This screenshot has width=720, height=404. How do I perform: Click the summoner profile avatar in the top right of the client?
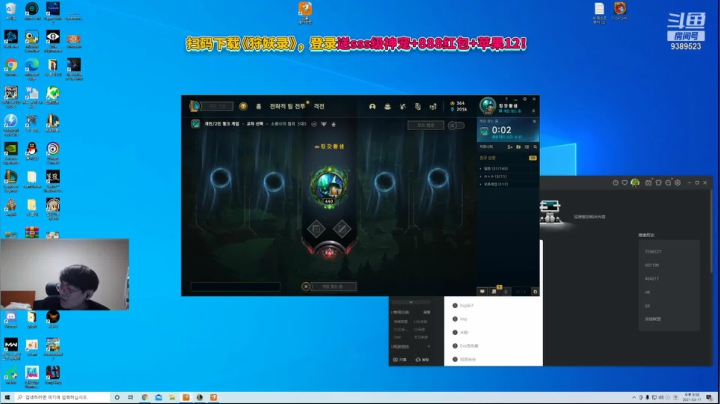pyautogui.click(x=488, y=106)
